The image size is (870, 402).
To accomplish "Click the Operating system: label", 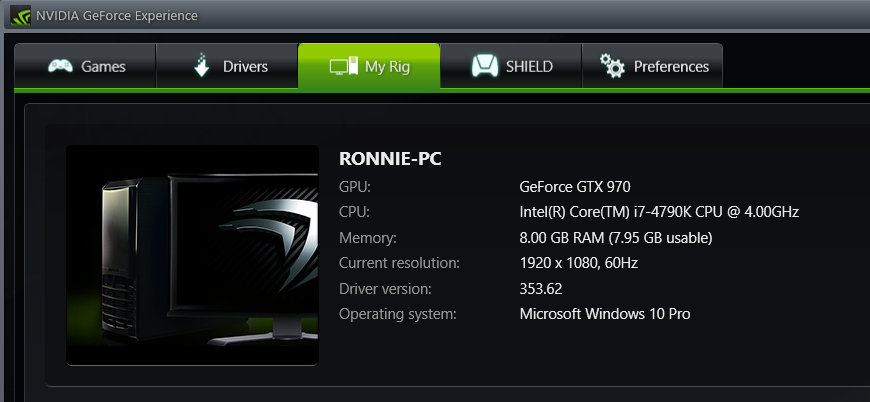I will click(x=398, y=314).
